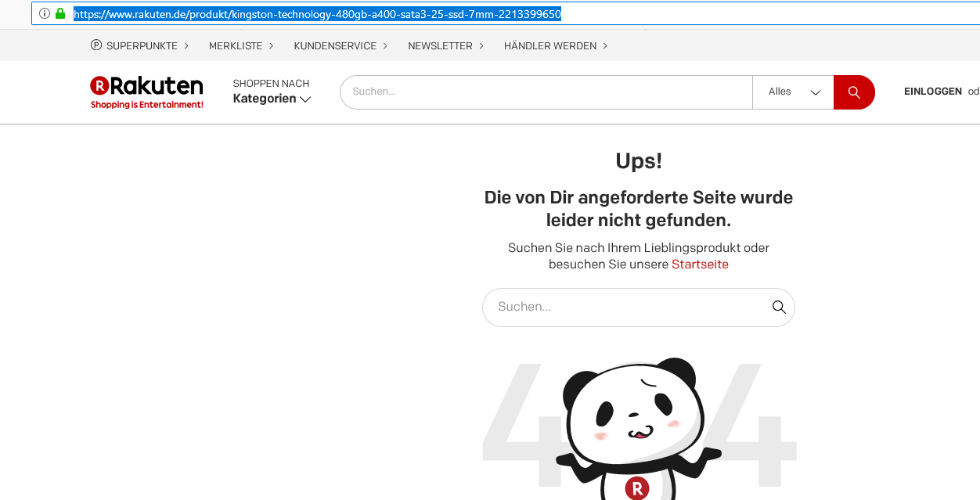Open the Alles category dropdown
The width and height of the screenshot is (980, 500).
[792, 92]
